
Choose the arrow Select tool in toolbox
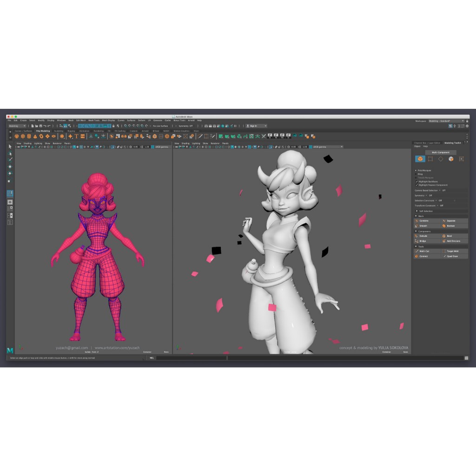(10, 146)
